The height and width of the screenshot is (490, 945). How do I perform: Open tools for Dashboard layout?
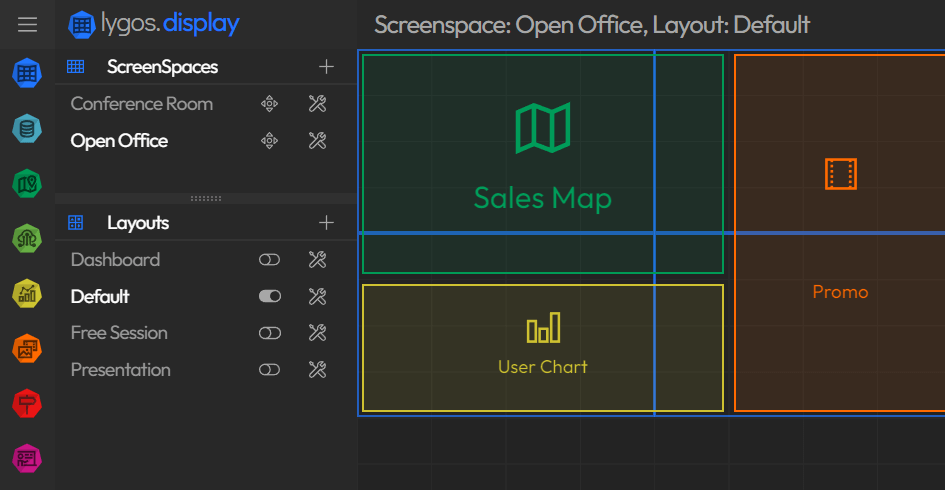click(318, 259)
